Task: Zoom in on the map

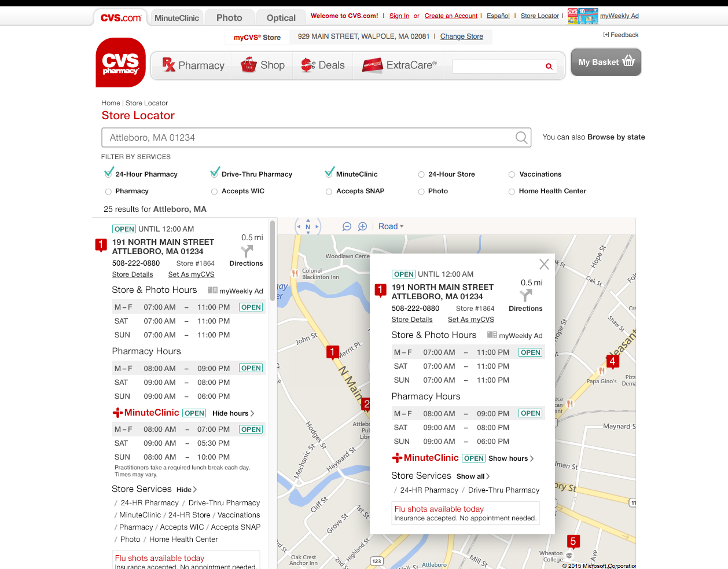Action: pos(362,226)
